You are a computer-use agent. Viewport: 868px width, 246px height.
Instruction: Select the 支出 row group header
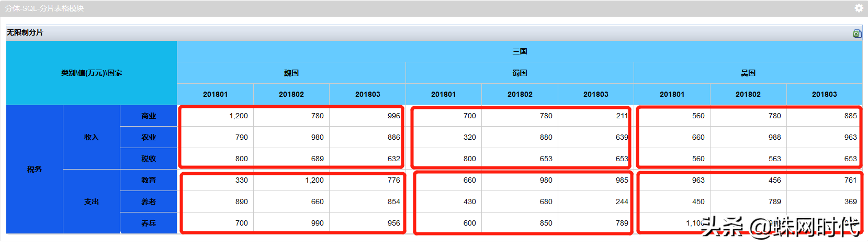(92, 202)
